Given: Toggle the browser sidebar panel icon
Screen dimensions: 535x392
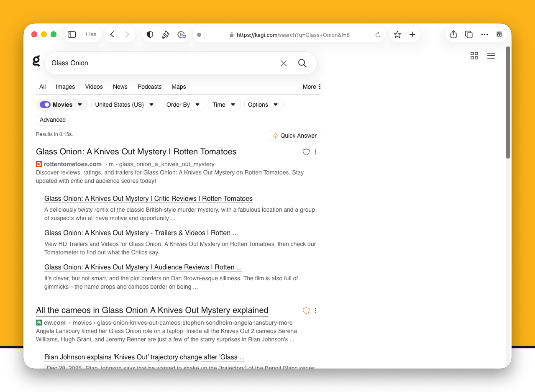Looking at the screenshot, I should click(72, 35).
